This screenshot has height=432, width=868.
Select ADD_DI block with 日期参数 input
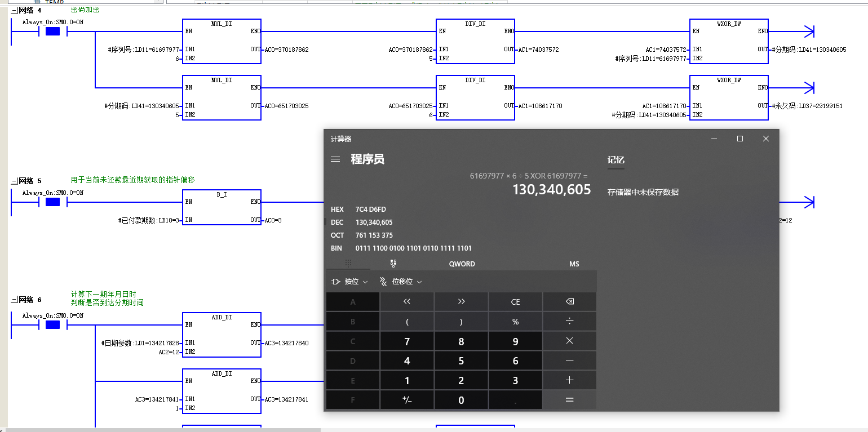click(222, 335)
